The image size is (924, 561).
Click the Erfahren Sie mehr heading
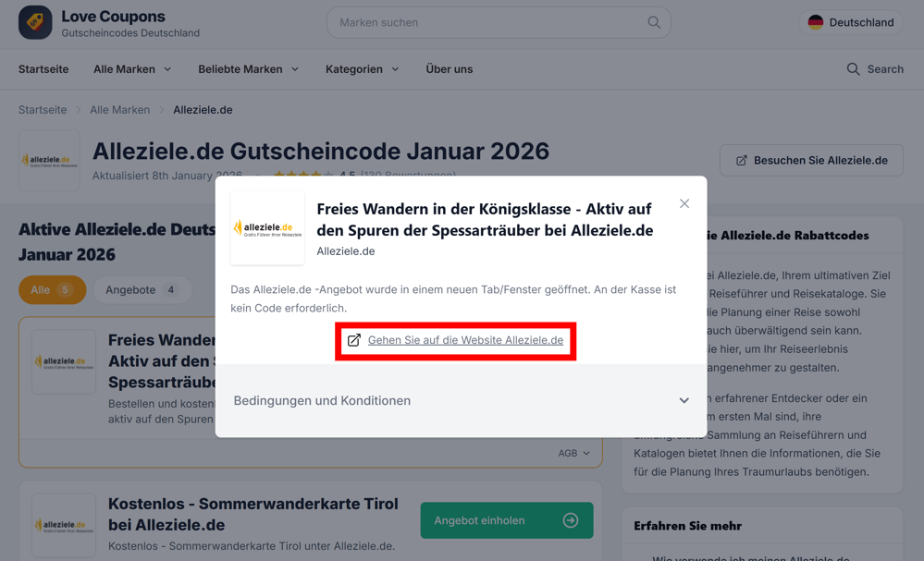688,526
